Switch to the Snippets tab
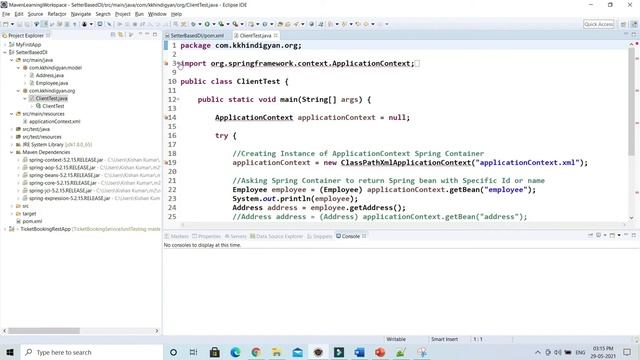Viewport: 640px width, 360px height. [320, 236]
